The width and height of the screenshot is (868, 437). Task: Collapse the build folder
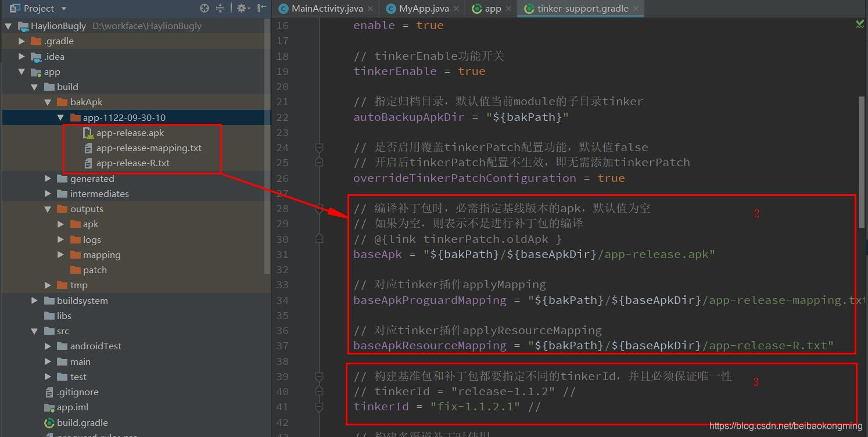[34, 87]
